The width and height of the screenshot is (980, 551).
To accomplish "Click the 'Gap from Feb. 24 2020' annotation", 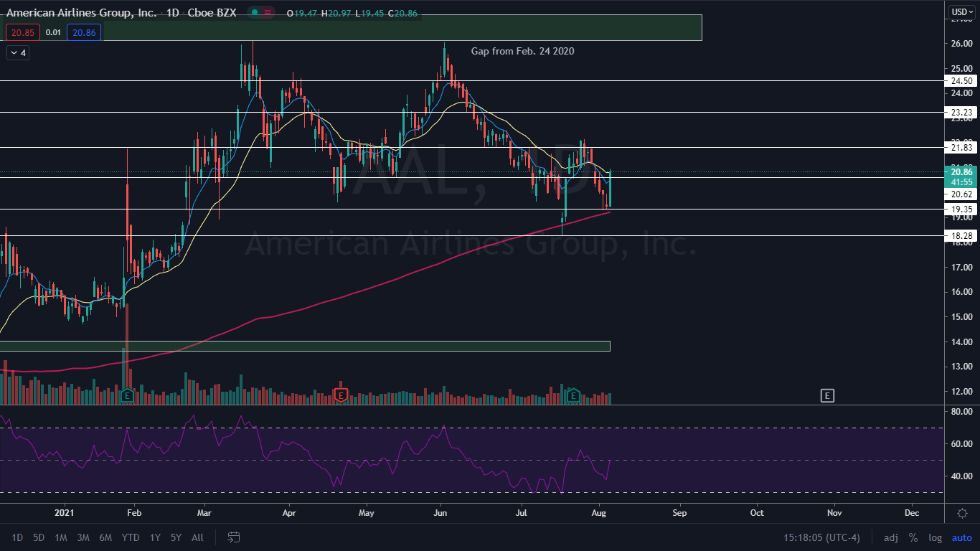I will point(522,51).
